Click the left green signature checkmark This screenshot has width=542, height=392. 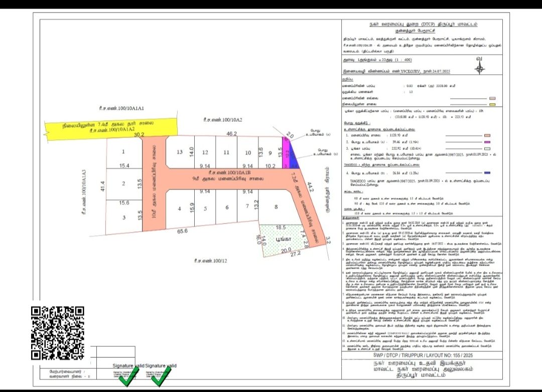[129, 376]
